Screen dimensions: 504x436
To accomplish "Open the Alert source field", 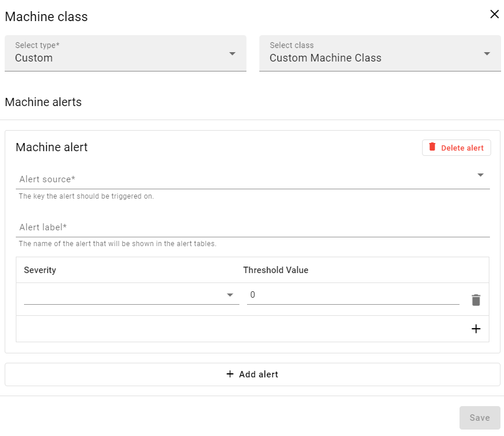I will pos(246,179).
